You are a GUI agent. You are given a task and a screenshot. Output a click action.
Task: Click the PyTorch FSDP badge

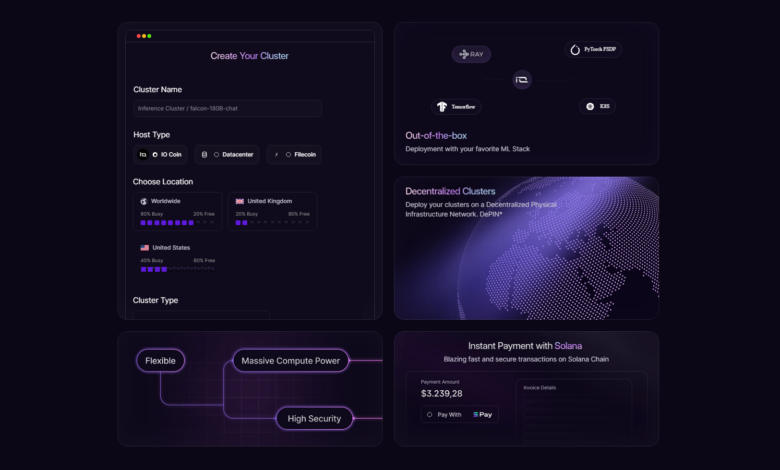point(594,49)
